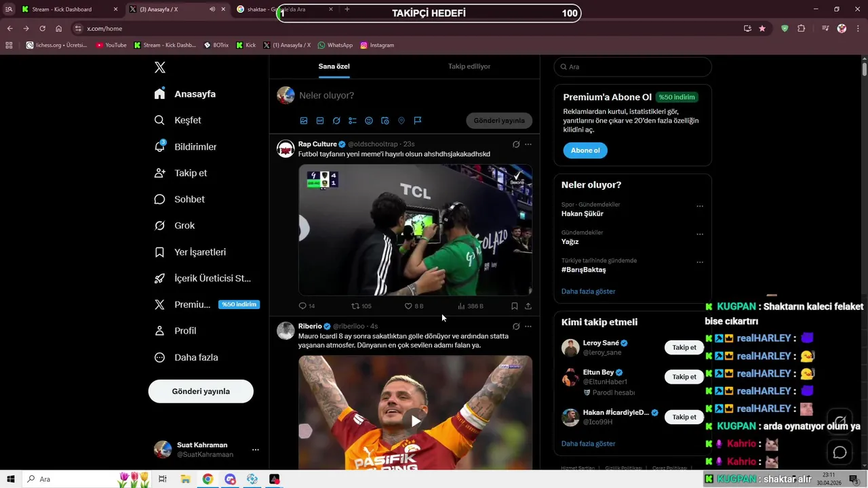The width and height of the screenshot is (868, 488).
Task: Open İçerik Üreticisi Stüdyosu item
Action: [x=203, y=279]
